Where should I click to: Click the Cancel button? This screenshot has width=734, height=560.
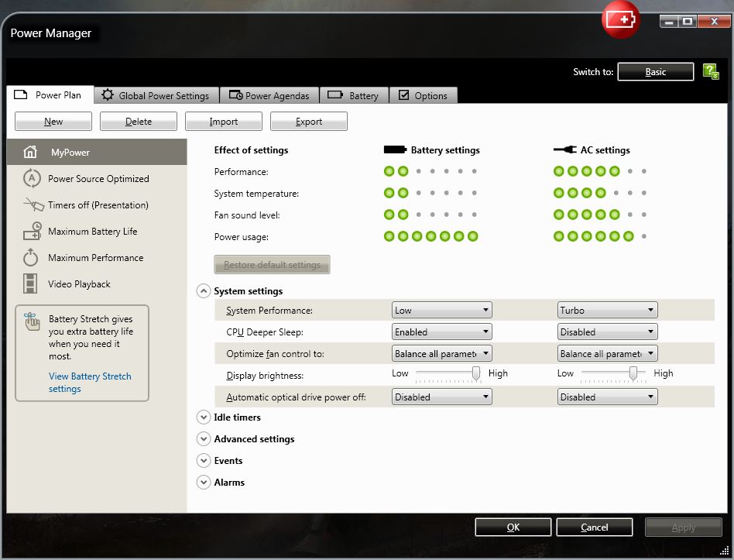tap(595, 527)
